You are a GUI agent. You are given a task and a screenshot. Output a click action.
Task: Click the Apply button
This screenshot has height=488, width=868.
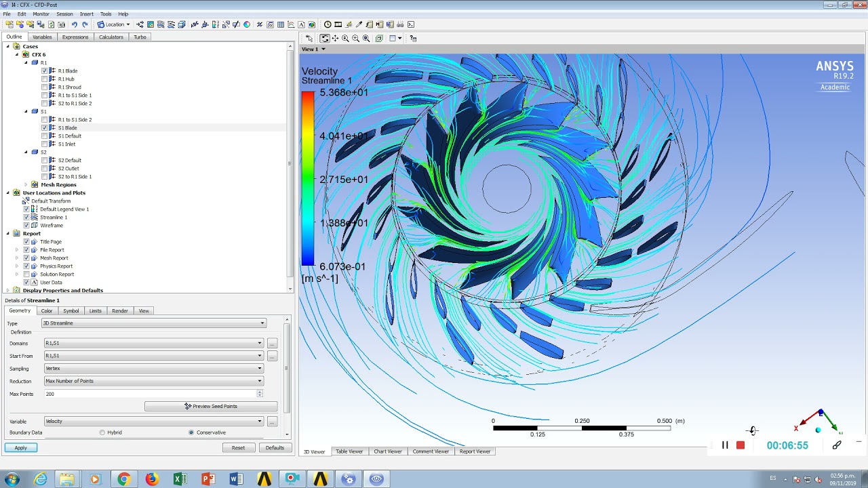(x=21, y=447)
